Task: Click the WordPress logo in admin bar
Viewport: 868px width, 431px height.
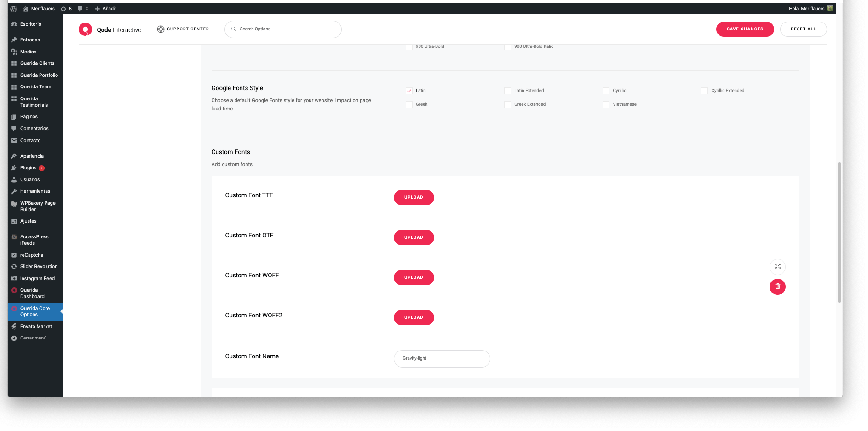Action: coord(14,9)
